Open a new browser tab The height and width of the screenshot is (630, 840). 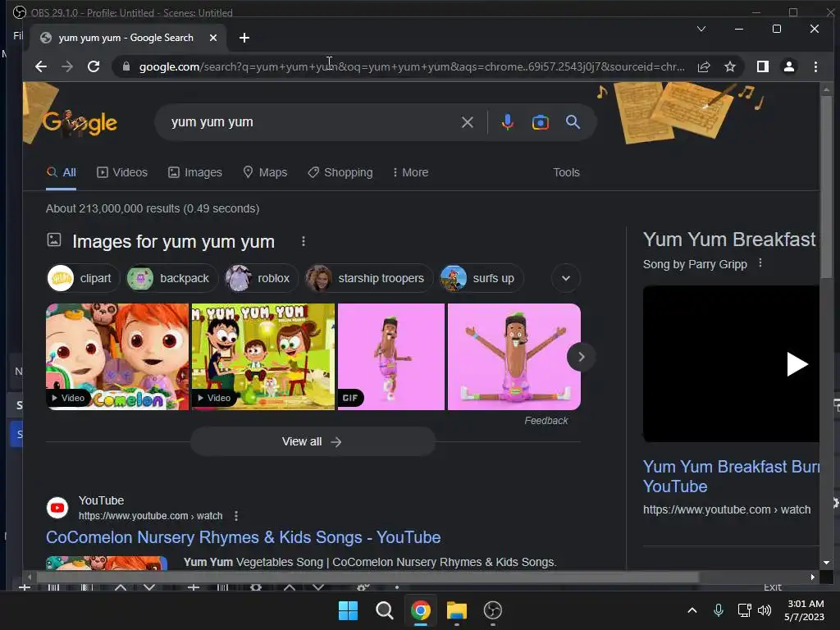(x=244, y=38)
